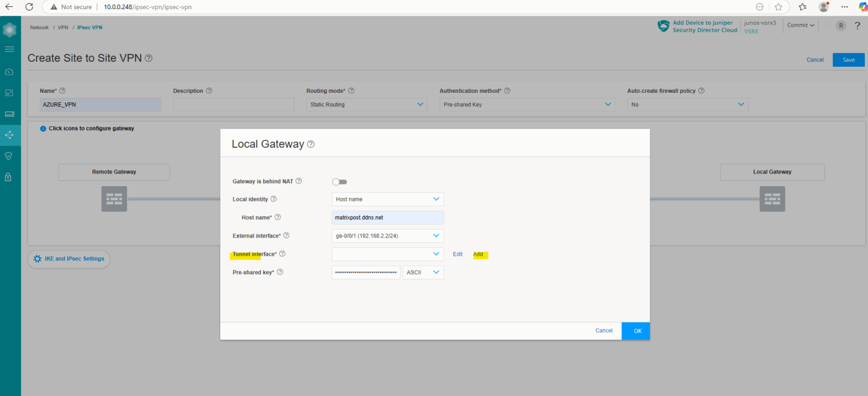Screen dimensions: 868x396
Task: Save the Site to Site VPN configuration
Action: tap(848, 59)
